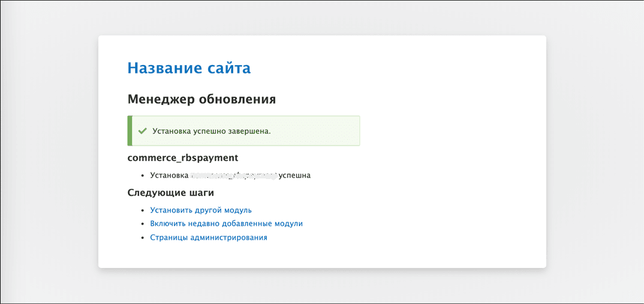Viewport: 644px width, 304px height.
Task: Open the "Название сайта" site title link
Action: click(x=189, y=68)
